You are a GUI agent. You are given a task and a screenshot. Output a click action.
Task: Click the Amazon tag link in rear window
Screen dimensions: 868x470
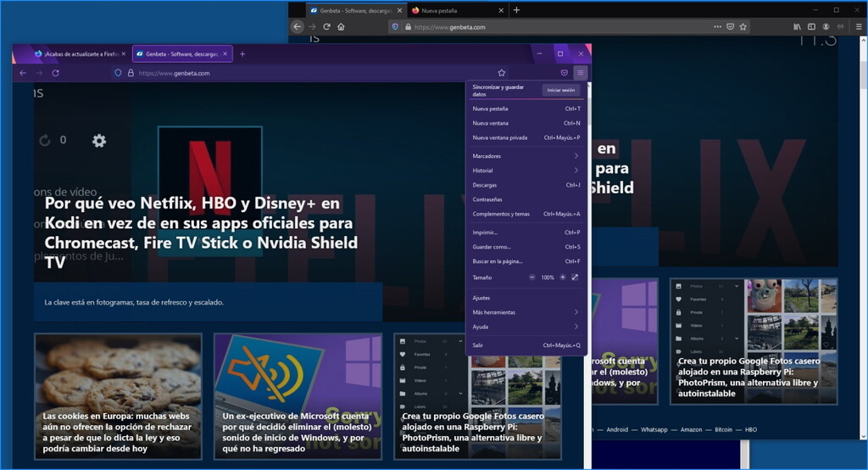pyautogui.click(x=691, y=429)
